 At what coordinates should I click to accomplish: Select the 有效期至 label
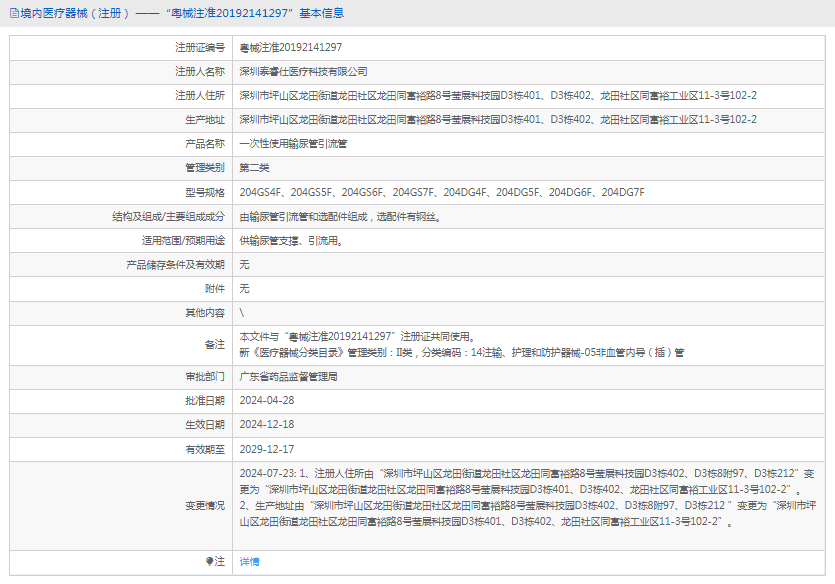(x=205, y=449)
